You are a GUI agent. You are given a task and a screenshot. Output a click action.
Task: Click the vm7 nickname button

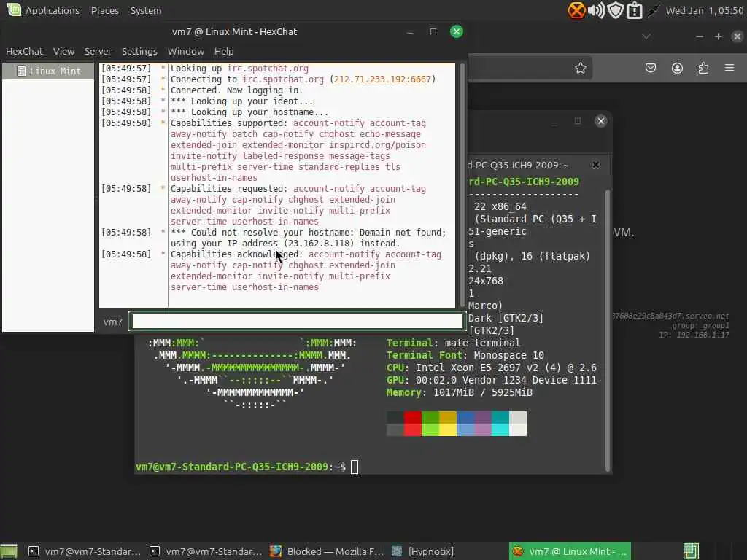click(113, 322)
